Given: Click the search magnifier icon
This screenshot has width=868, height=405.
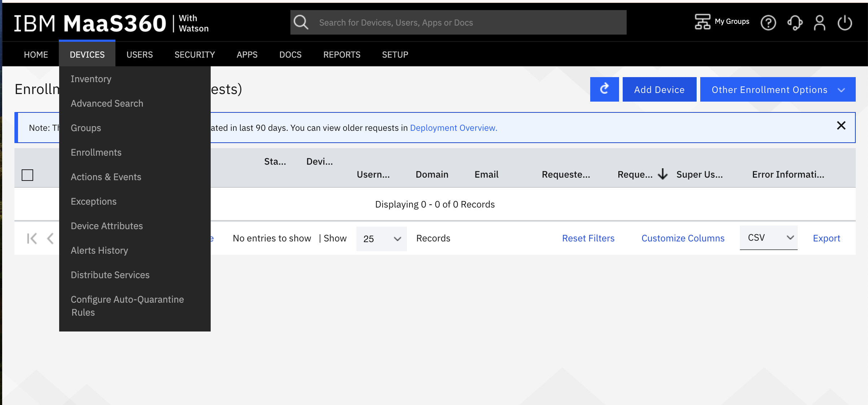Looking at the screenshot, I should pyautogui.click(x=301, y=22).
